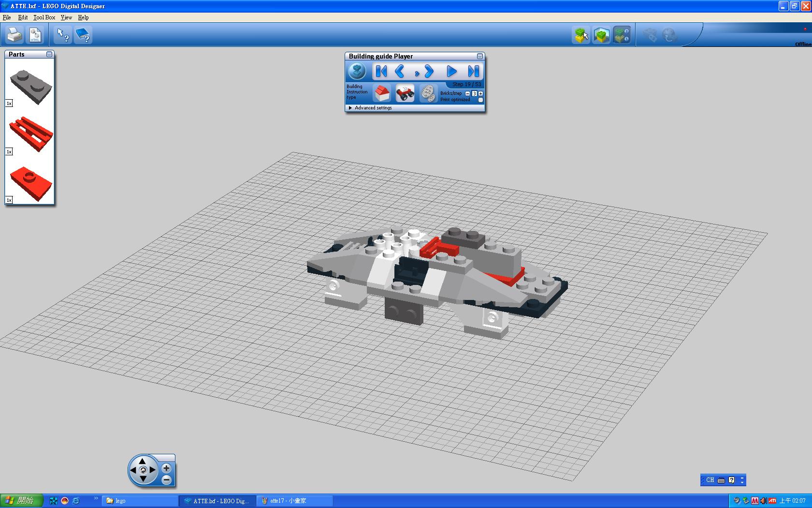This screenshot has height=508, width=812.
Task: Toggle the Print optimized checkbox
Action: (x=480, y=100)
